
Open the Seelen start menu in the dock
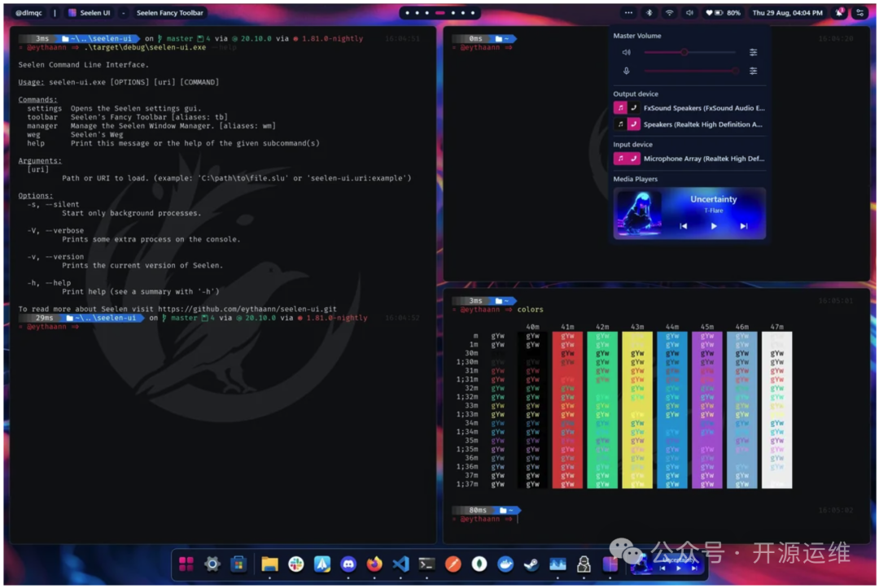(186, 564)
